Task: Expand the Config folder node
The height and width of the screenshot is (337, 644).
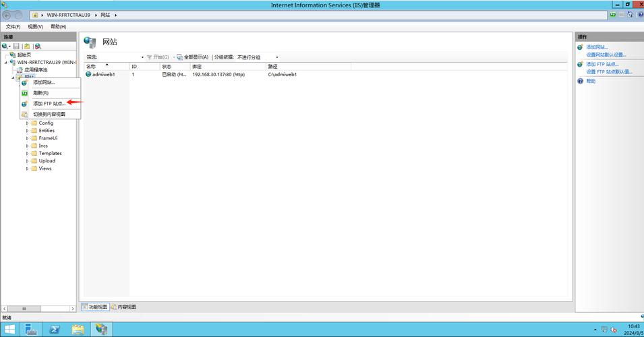Action: 28,123
